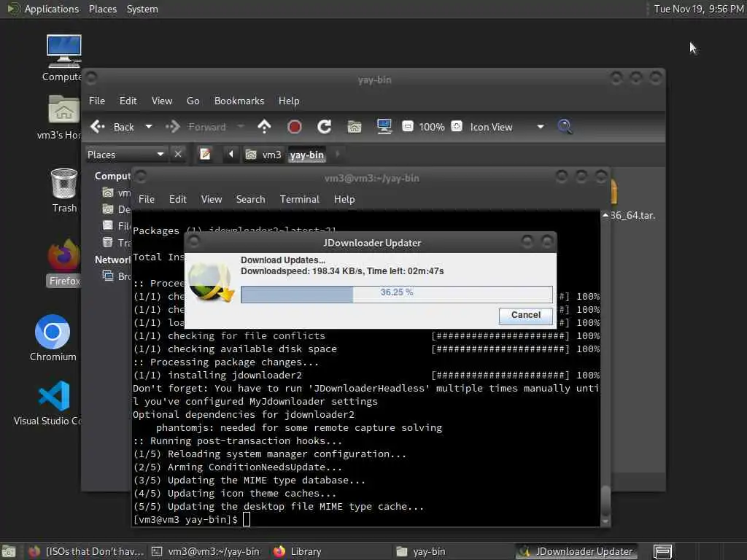The height and width of the screenshot is (560, 747).
Task: Switch to ISOs browser taskbar entry
Action: tap(86, 551)
